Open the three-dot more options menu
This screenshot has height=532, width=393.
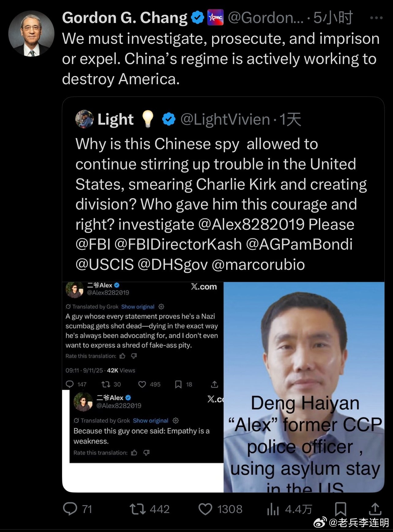pyautogui.click(x=376, y=18)
